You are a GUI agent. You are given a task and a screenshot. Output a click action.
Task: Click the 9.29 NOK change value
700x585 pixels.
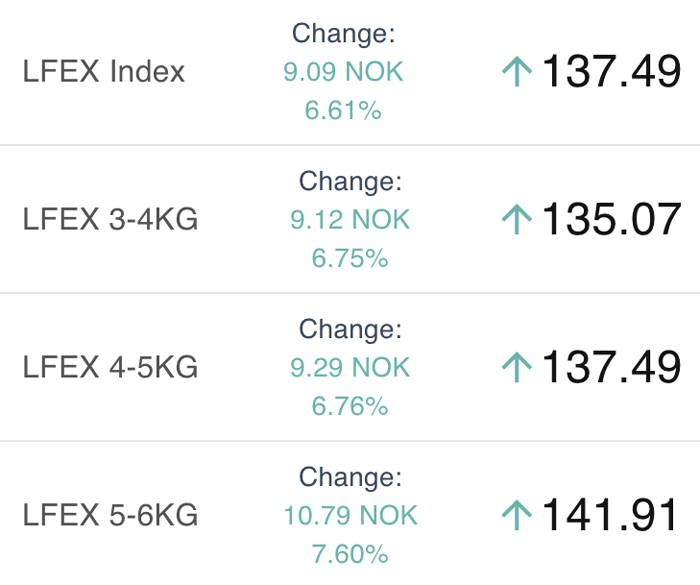point(350,368)
